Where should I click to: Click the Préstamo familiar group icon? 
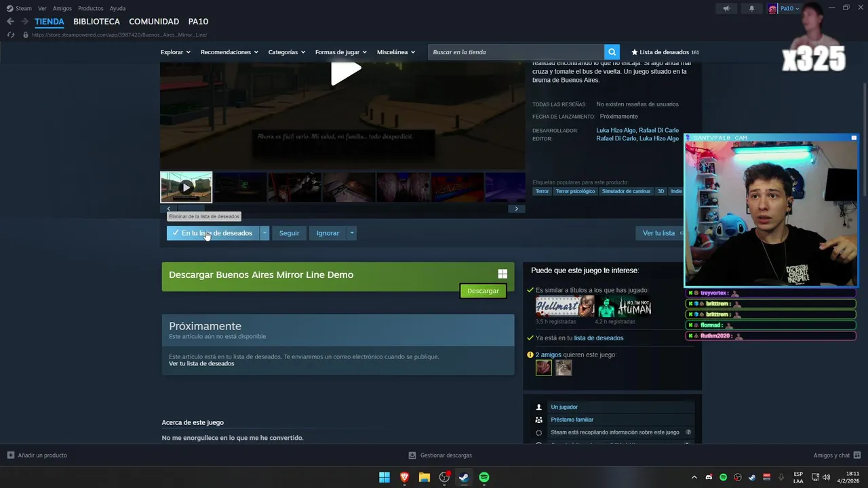coord(539,420)
